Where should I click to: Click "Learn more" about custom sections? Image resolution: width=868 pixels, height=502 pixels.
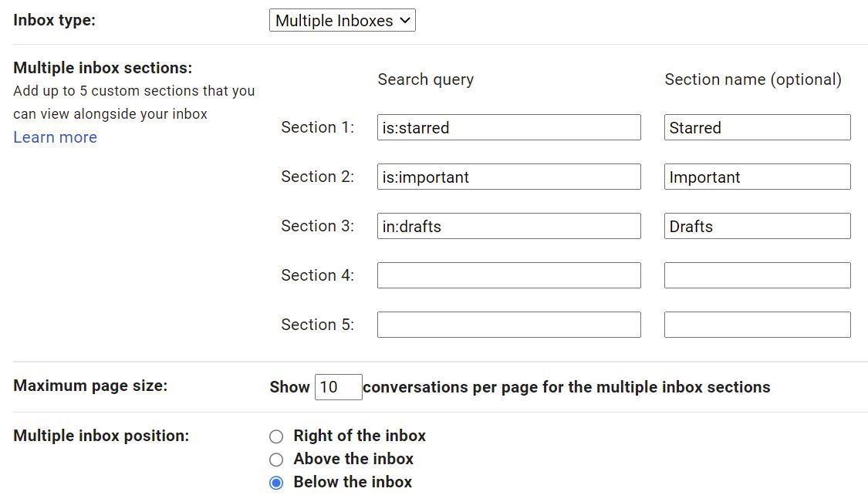coord(55,136)
